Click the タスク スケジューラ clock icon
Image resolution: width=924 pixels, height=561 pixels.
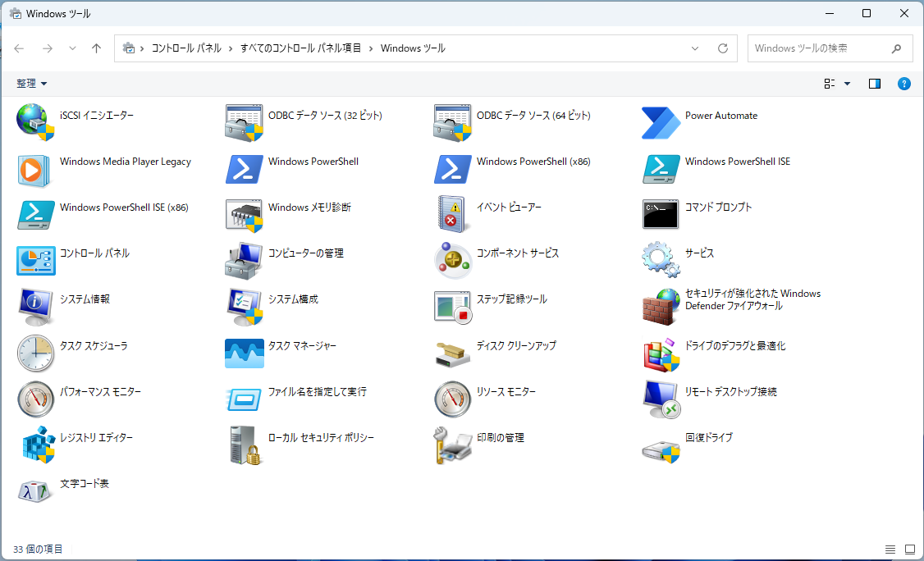[x=35, y=353]
